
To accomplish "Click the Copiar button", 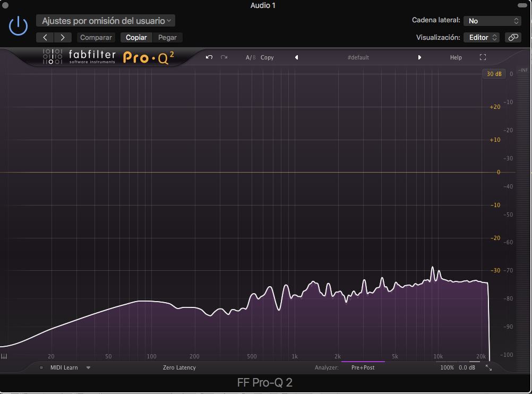I will [x=136, y=38].
